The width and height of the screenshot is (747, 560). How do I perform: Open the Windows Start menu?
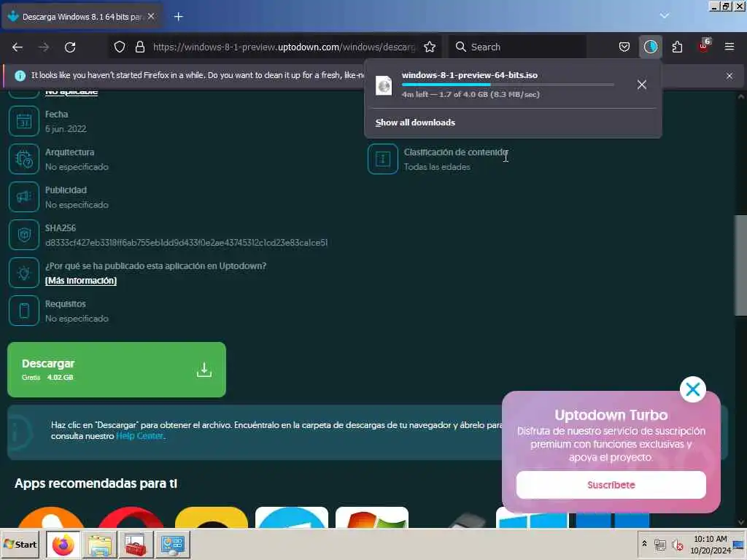coord(20,544)
